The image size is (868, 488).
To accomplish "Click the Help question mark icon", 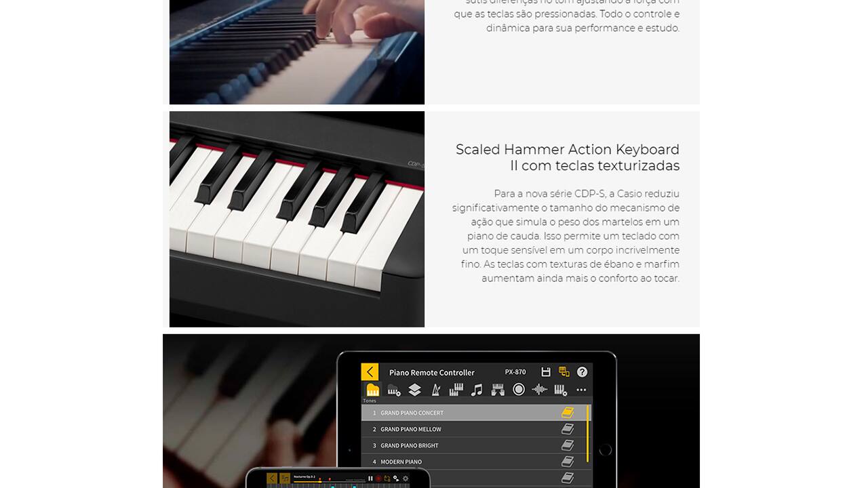I will (582, 372).
